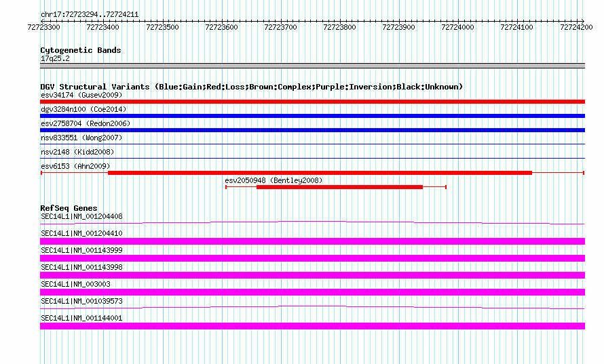The width and height of the screenshot is (604, 364).
Task: Click ruler position 72723400
Action: (x=103, y=27)
